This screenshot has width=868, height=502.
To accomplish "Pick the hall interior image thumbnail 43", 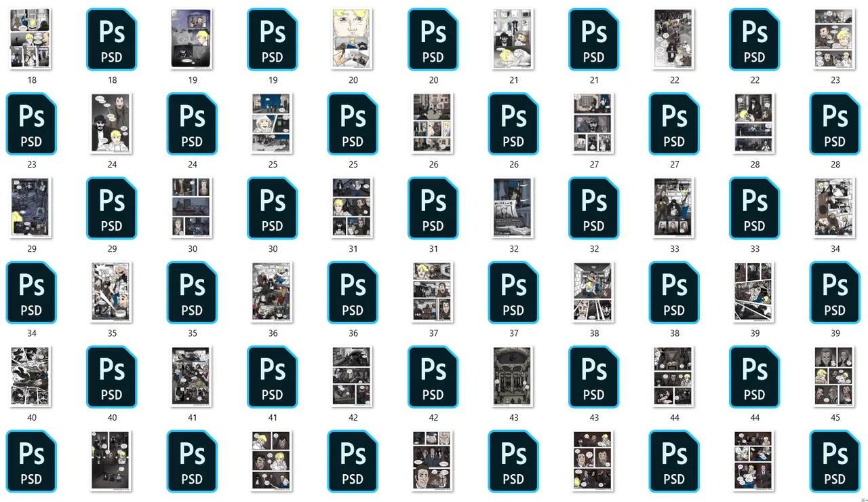I will point(513,377).
